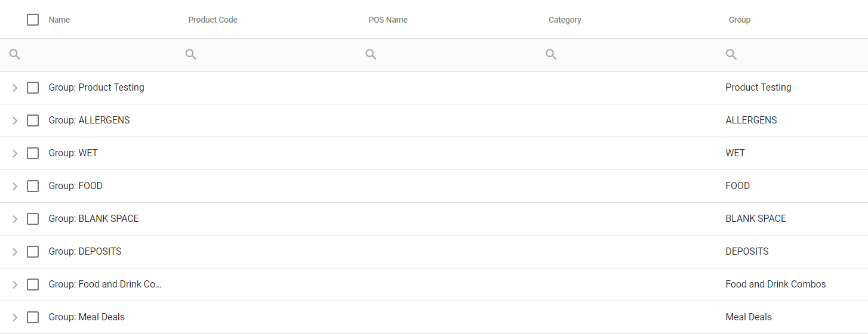Image resolution: width=868 pixels, height=334 pixels.
Task: Tick the Group: DEPOSITS row checkbox
Action: 33,252
